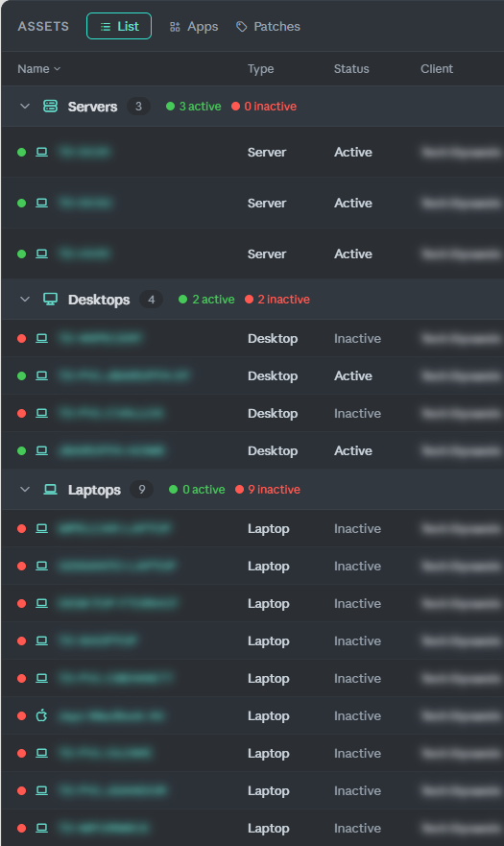504x846 pixels.
Task: Collapse the Laptops group chevron
Action: (x=25, y=490)
